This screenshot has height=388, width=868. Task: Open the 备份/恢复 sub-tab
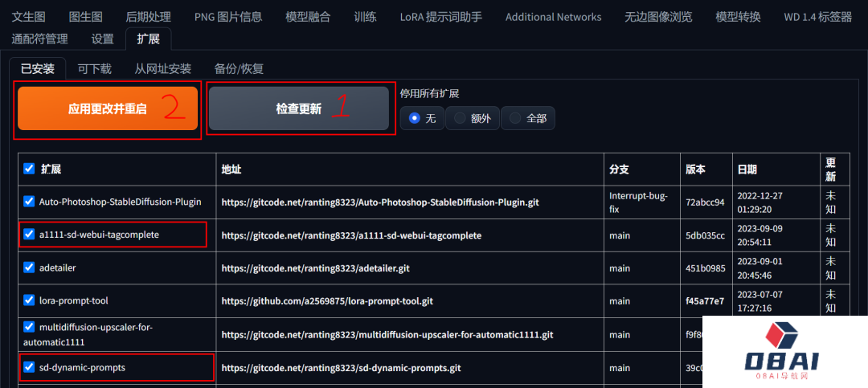click(239, 68)
